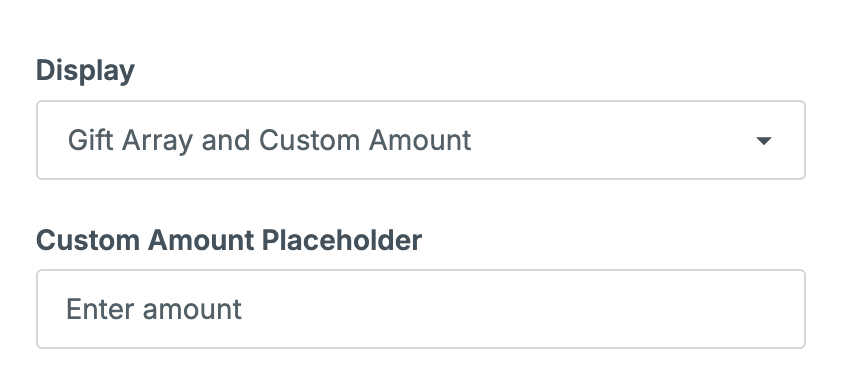Click the Custom Amount Placeholder label

click(229, 240)
